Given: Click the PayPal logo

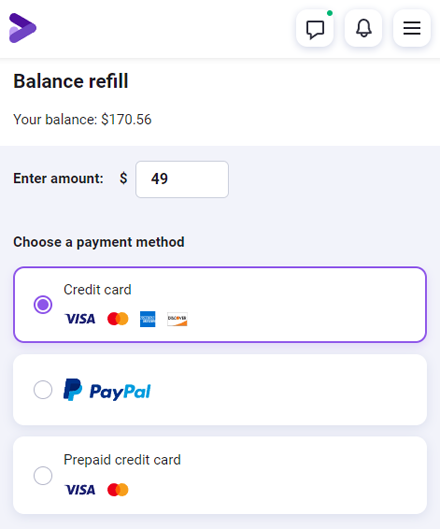Looking at the screenshot, I should [107, 390].
